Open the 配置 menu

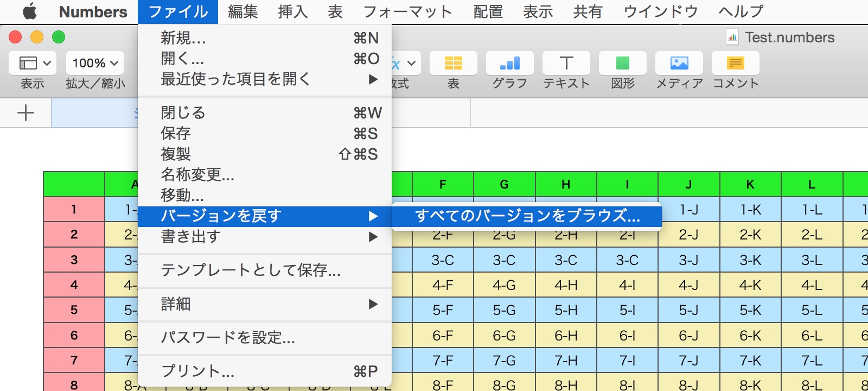pos(488,11)
